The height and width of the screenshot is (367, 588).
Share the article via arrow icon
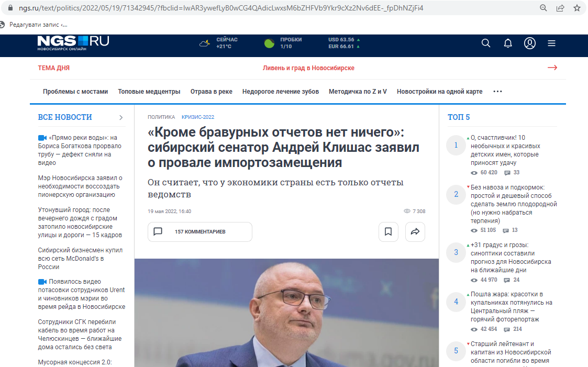point(415,231)
